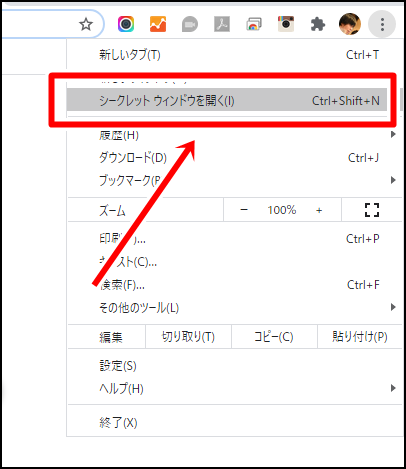Select 終了(X) to quit Chrome
406x469 pixels.
pyautogui.click(x=235, y=423)
